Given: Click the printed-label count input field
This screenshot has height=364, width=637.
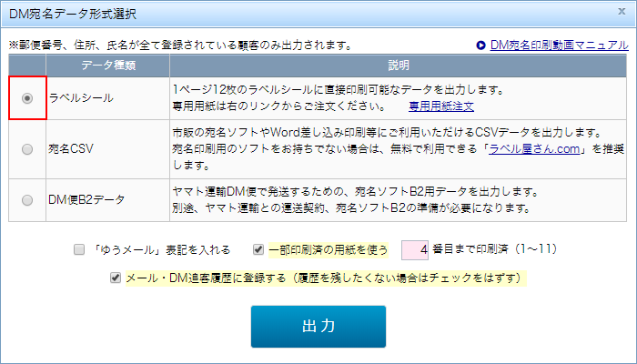Looking at the screenshot, I should [413, 249].
